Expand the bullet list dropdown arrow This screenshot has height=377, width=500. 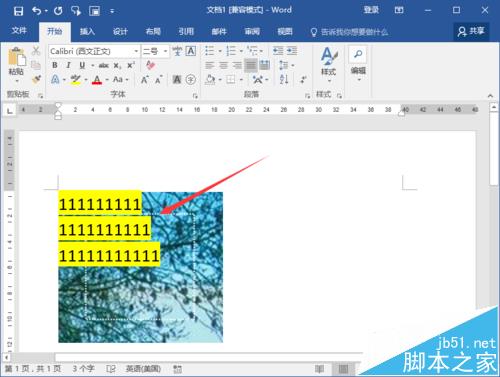pos(220,51)
